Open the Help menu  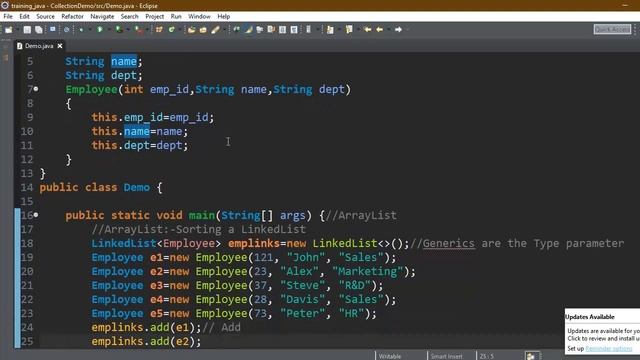coord(224,16)
